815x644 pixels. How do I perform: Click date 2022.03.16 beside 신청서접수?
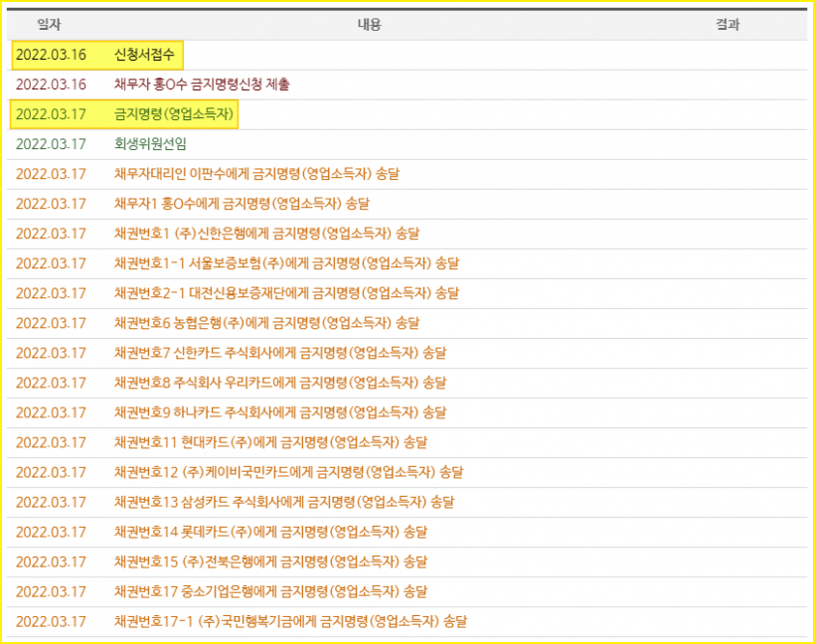pyautogui.click(x=51, y=55)
